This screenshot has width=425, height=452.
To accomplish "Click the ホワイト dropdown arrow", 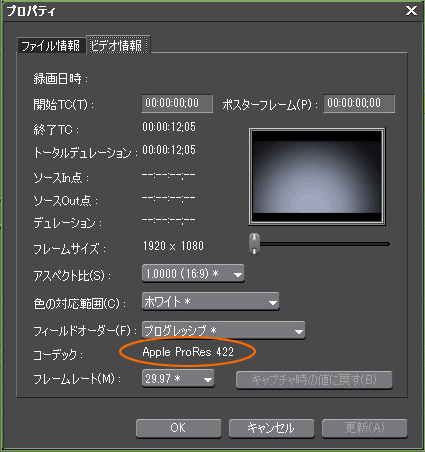I will [x=273, y=303].
